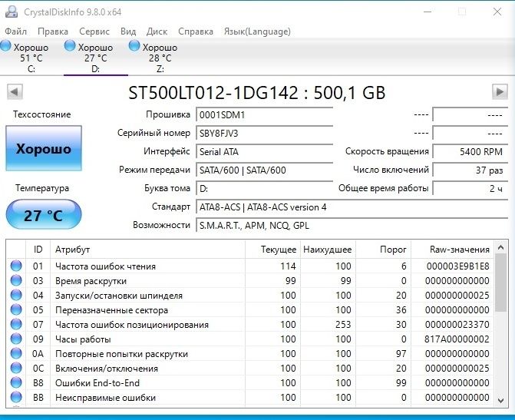Select disk Z: tab showing 28 °C
Image resolution: width=515 pixels, height=420 pixels.
pos(160,58)
